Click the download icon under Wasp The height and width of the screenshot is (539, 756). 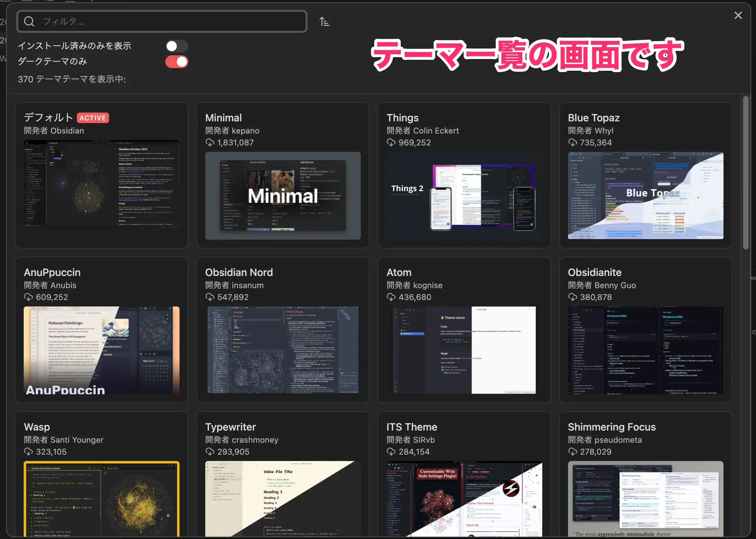(x=28, y=452)
